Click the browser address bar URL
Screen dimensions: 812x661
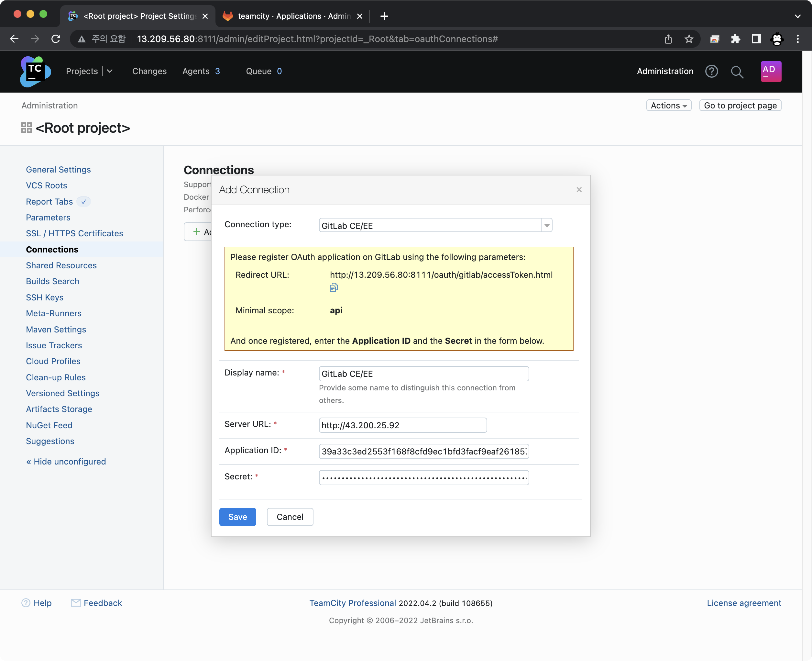317,39
